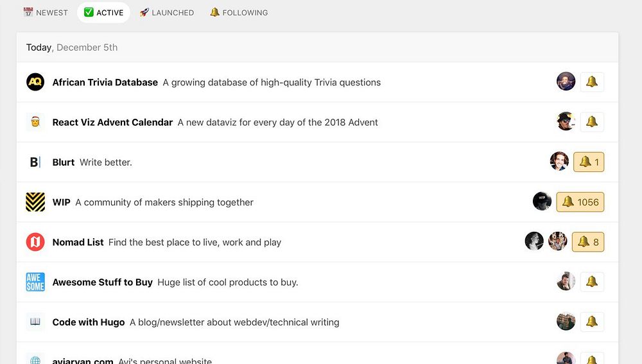Toggle follow bell for Code with Hugo
Screen dimensions: 642x364
(592, 322)
